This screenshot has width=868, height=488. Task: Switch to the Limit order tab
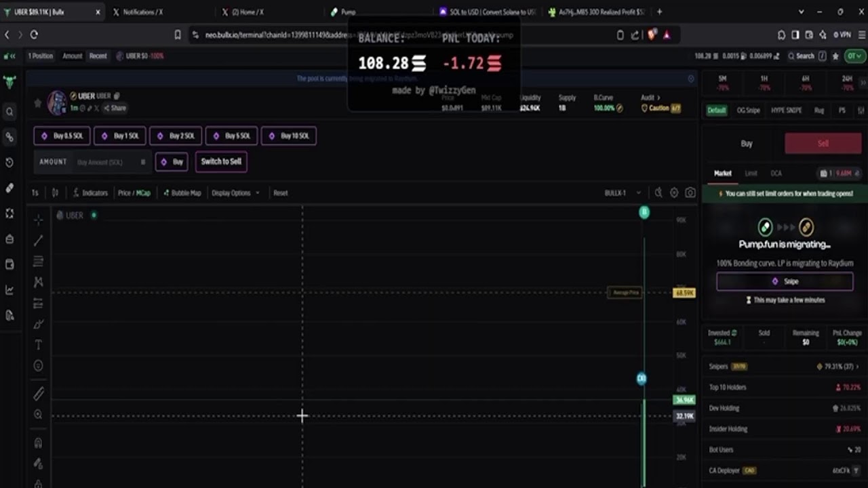pos(751,174)
